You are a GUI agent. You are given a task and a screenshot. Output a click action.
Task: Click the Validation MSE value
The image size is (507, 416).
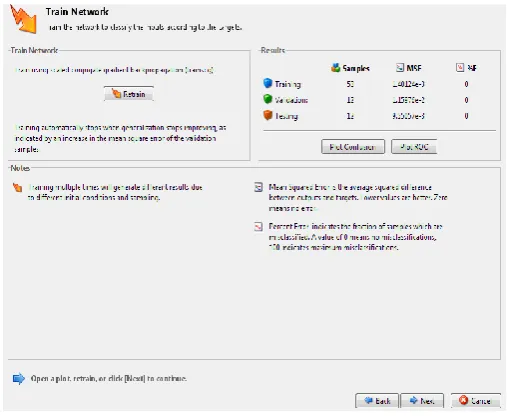(x=409, y=100)
